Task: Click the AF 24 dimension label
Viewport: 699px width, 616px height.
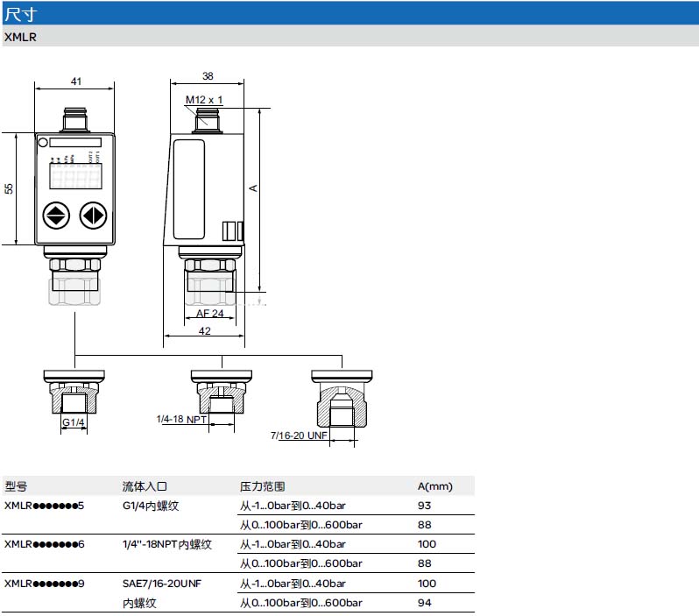Action: tap(209, 313)
